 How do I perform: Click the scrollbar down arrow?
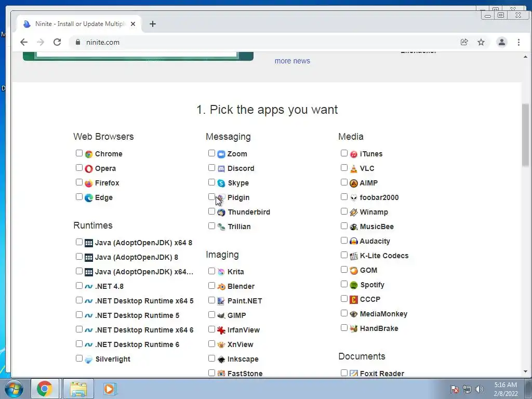click(x=526, y=372)
